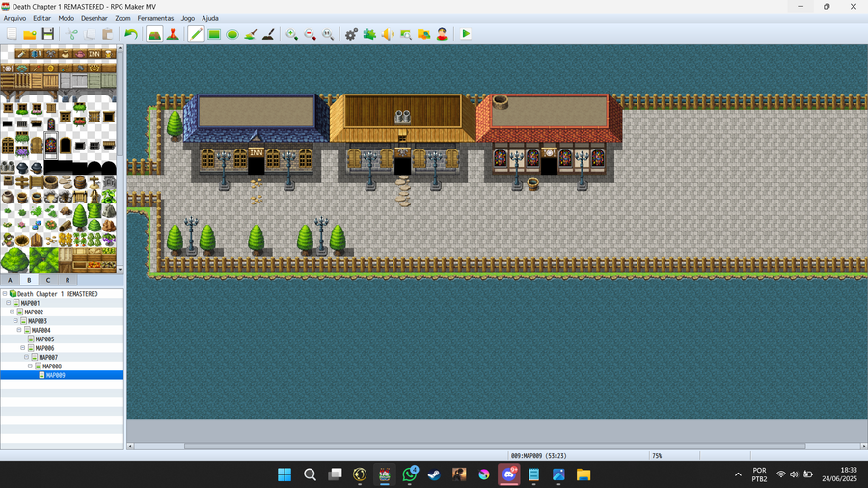
Task: Collapse the Death Chapter 1 REMASTERED root node
Action: click(x=5, y=294)
